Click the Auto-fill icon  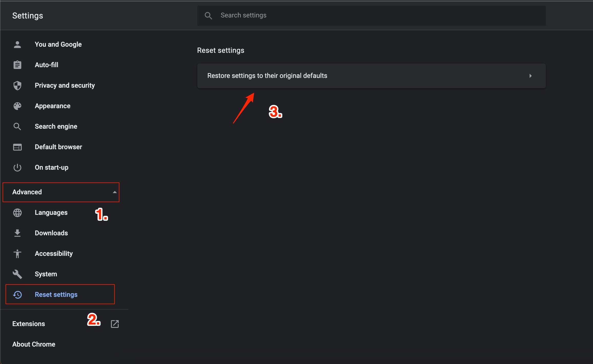coord(17,65)
